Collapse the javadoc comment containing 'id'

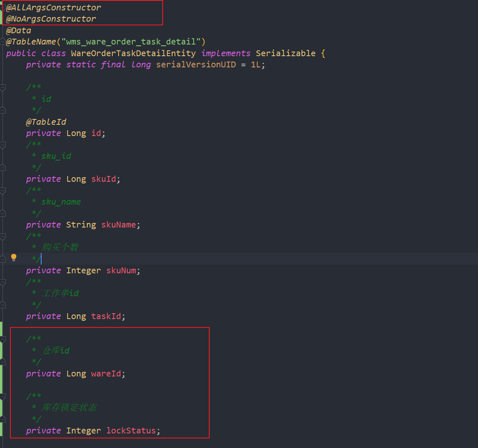[x=3, y=88]
